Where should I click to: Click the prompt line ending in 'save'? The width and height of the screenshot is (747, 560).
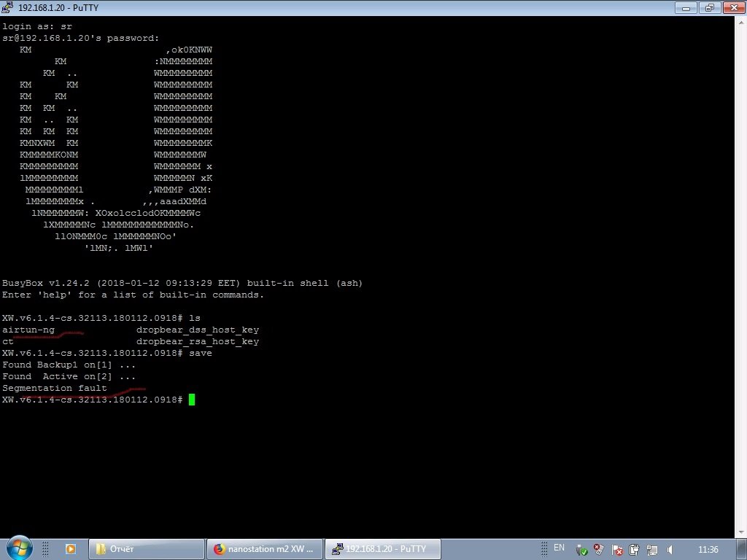[x=107, y=353]
